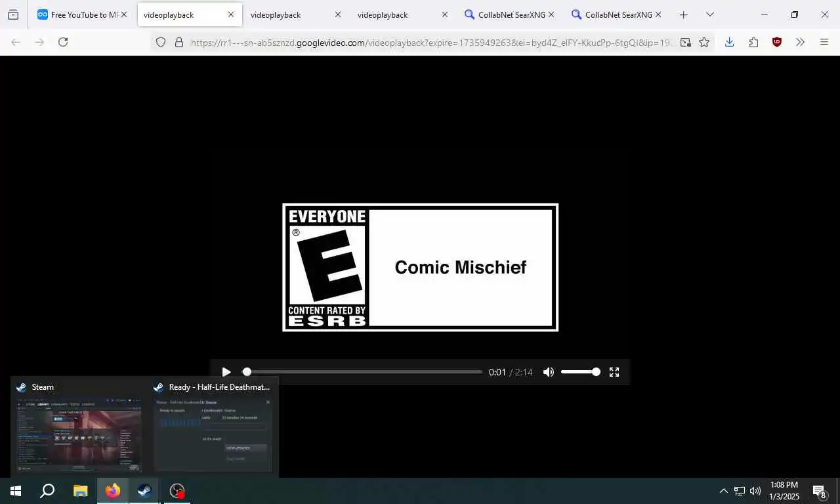
Task: Switch to first CollabNet SearXNG tab
Action: pos(509,14)
